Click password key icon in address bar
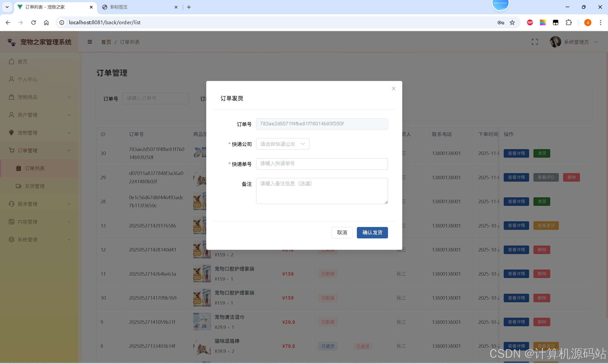The image size is (608, 364). pos(501,23)
